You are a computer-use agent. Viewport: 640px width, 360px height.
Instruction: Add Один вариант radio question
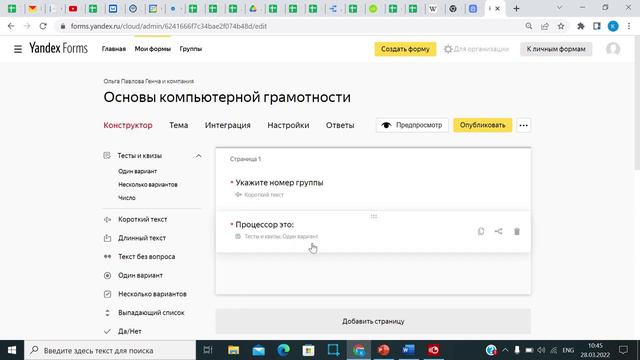point(140,276)
